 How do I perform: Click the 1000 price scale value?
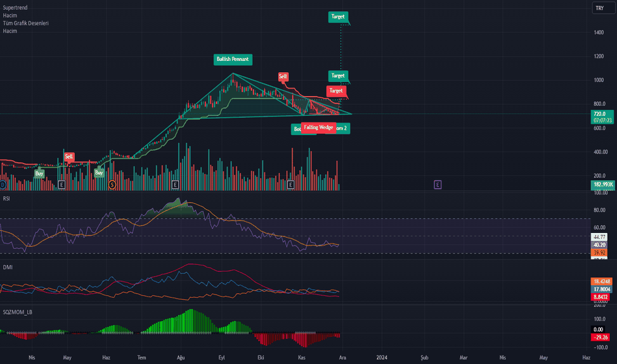click(x=598, y=80)
